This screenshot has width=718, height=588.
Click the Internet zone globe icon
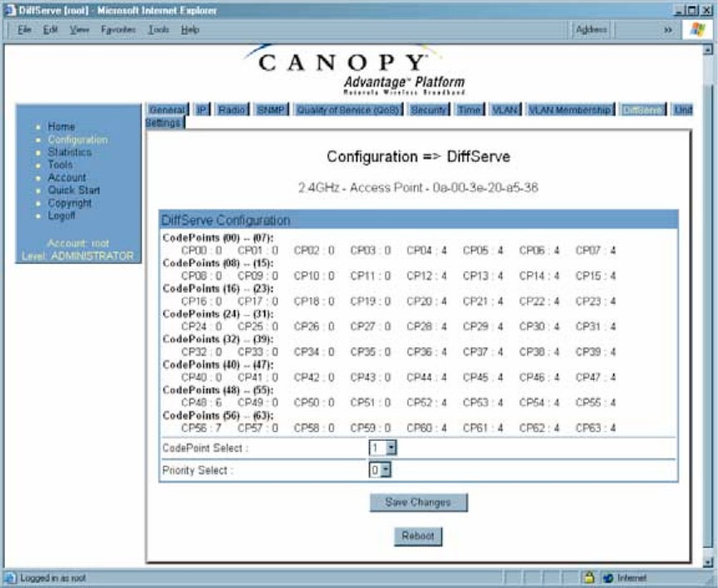click(x=607, y=578)
